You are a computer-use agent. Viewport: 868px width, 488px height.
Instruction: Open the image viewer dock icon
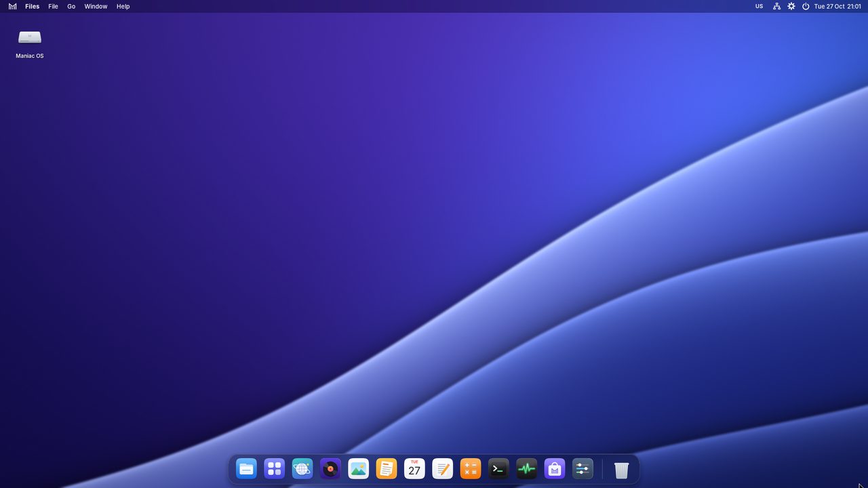pos(358,468)
